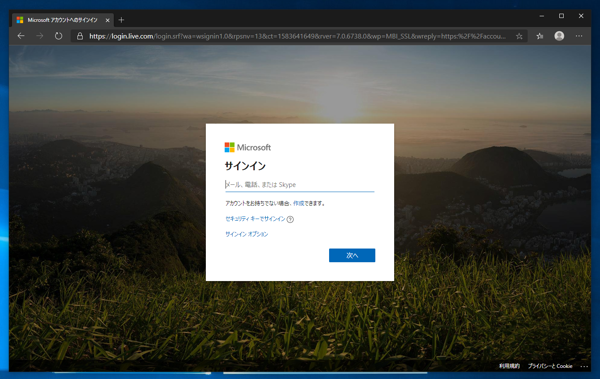Screen dimensions: 600x379
Task: Click the help question mark icon
Action: point(290,219)
